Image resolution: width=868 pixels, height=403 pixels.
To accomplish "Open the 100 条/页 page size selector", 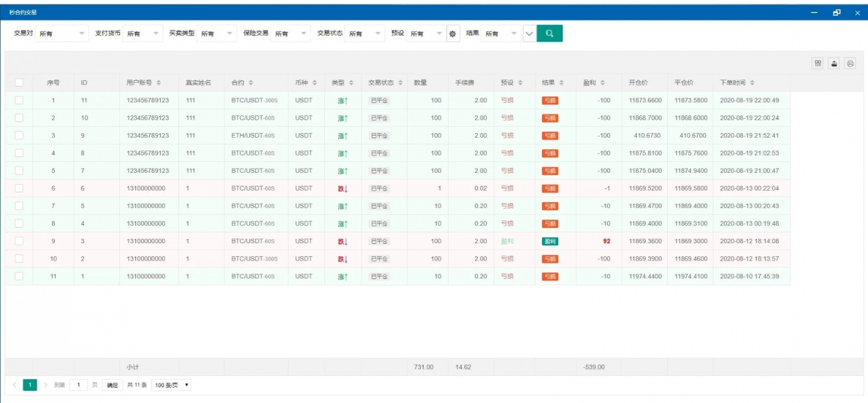I will (x=172, y=385).
